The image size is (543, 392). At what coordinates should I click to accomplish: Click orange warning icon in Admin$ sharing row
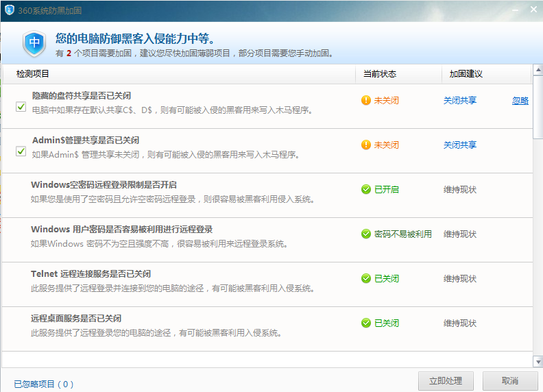coord(366,145)
